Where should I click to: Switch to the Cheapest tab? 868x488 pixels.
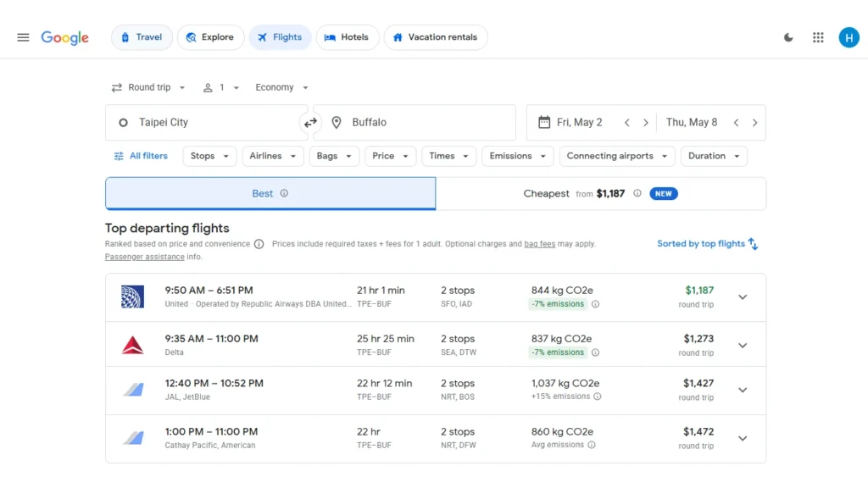(x=601, y=193)
